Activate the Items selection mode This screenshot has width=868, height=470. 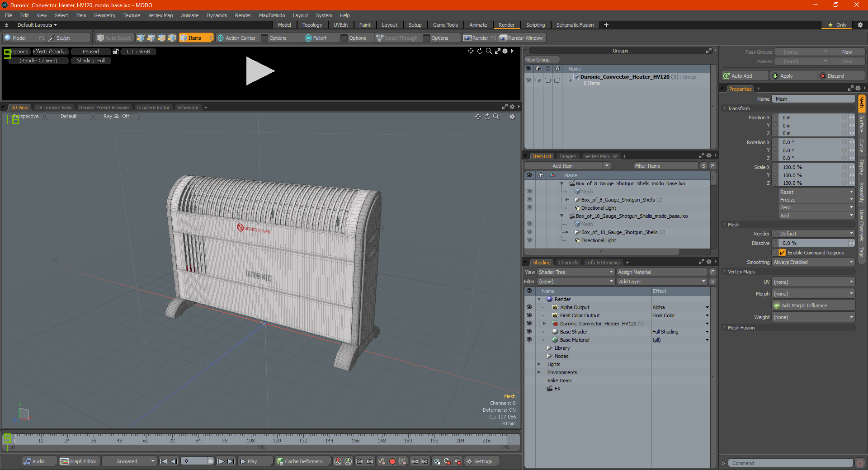195,38
